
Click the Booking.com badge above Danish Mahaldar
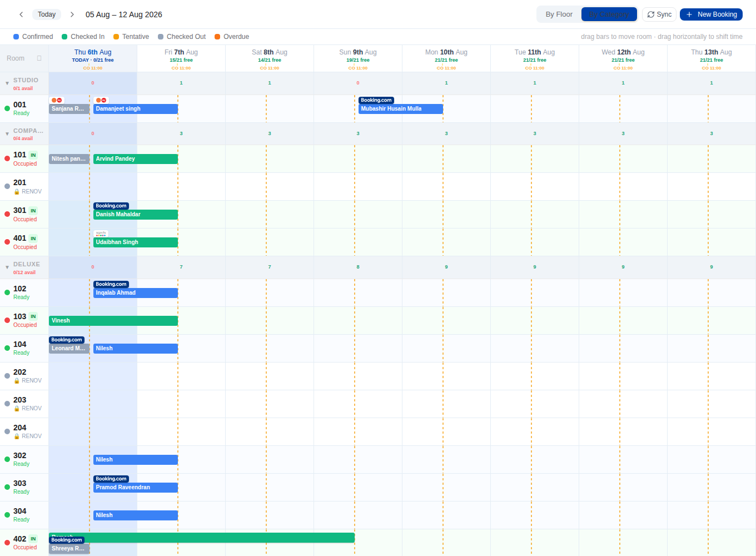[x=111, y=206]
